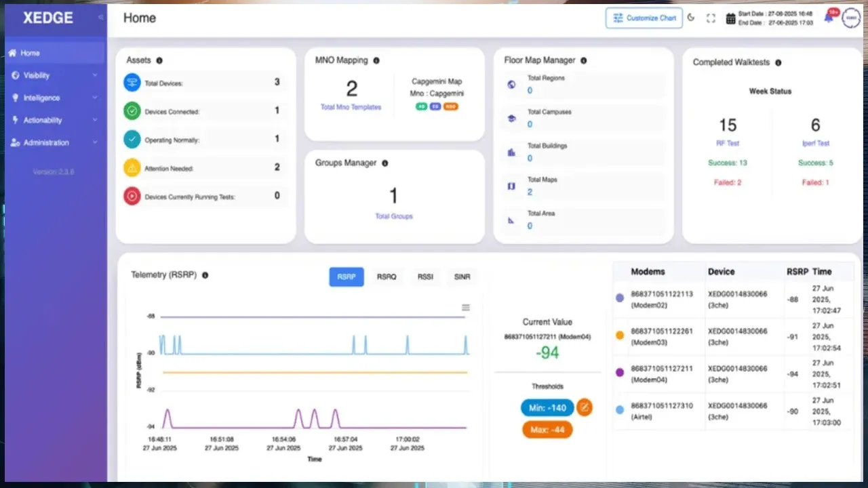The width and height of the screenshot is (868, 488).
Task: Click info icon next to Completed Walktests
Action: point(778,62)
